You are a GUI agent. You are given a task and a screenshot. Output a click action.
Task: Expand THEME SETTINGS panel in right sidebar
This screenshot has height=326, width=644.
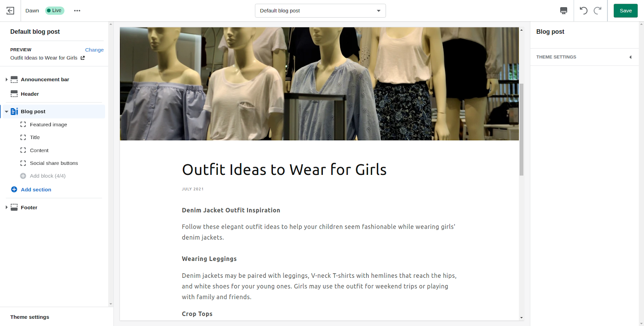point(584,57)
